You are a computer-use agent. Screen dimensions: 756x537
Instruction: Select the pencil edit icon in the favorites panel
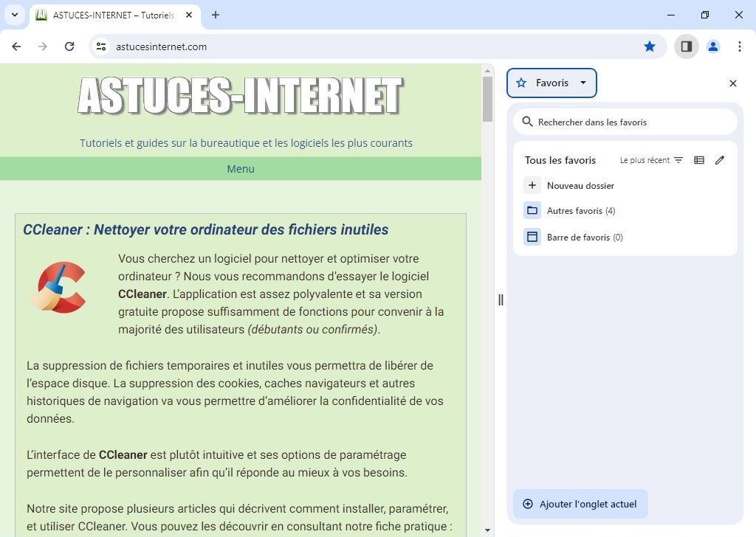tap(720, 159)
